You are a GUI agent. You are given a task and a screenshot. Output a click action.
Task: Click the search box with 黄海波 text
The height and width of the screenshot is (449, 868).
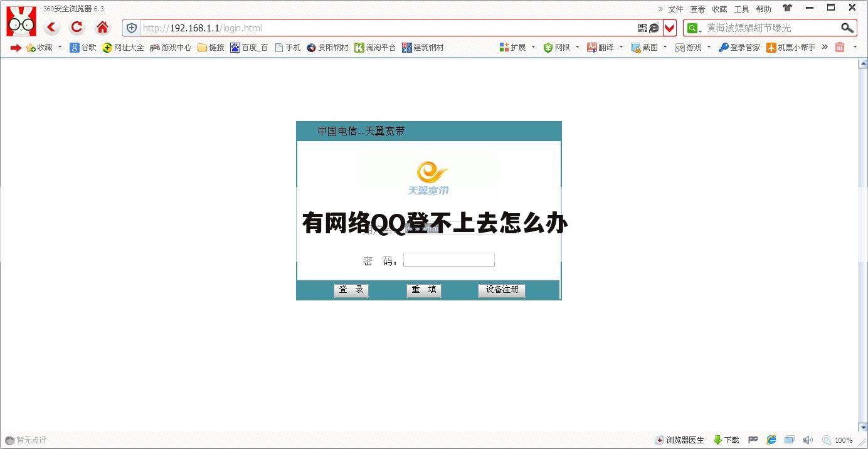click(771, 28)
